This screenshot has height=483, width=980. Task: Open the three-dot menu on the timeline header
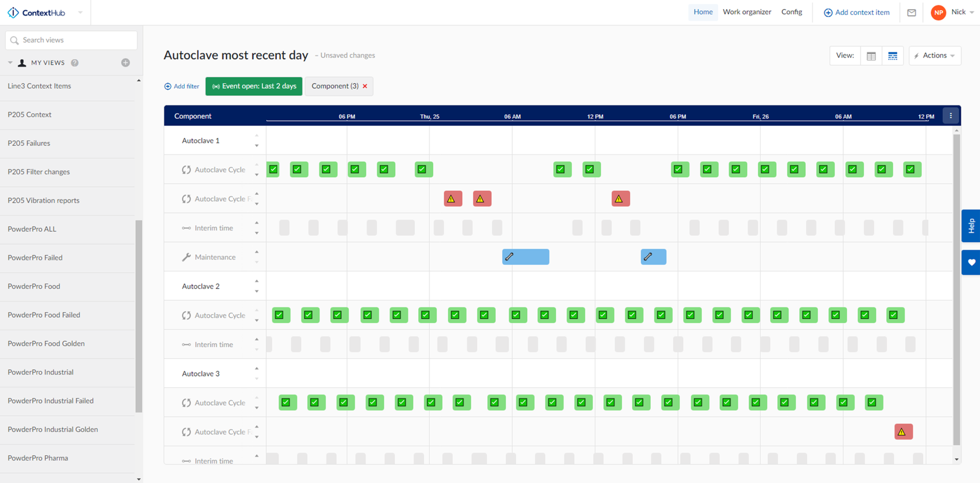click(x=950, y=115)
